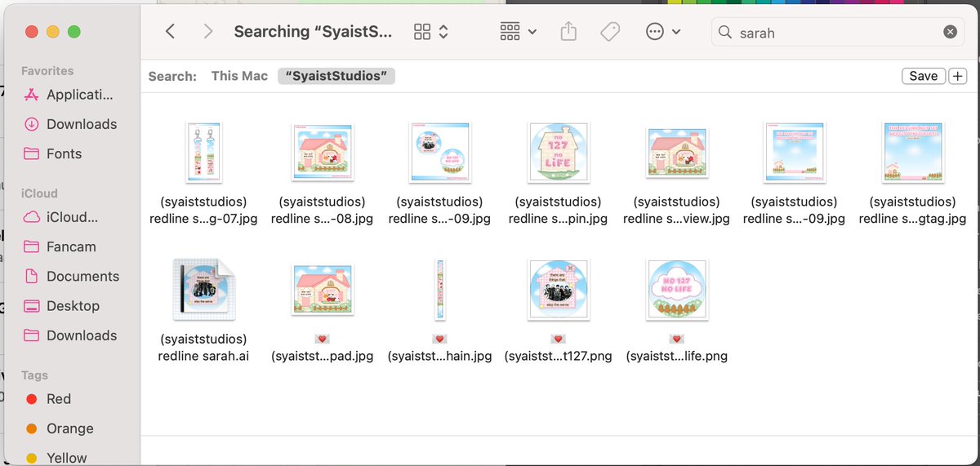Click the Favorites section header
Viewport: 980px width, 466px height.
[x=47, y=71]
